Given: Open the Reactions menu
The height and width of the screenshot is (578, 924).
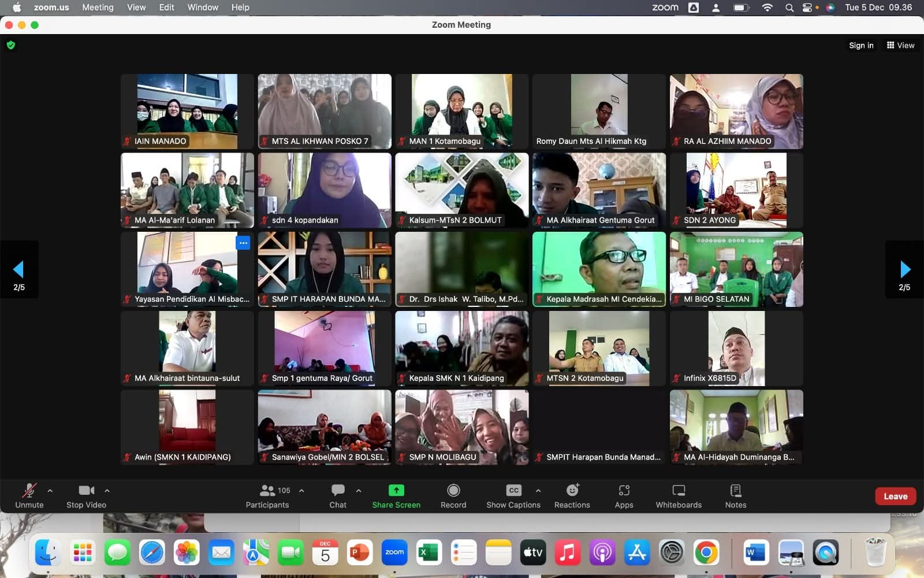Looking at the screenshot, I should (572, 496).
